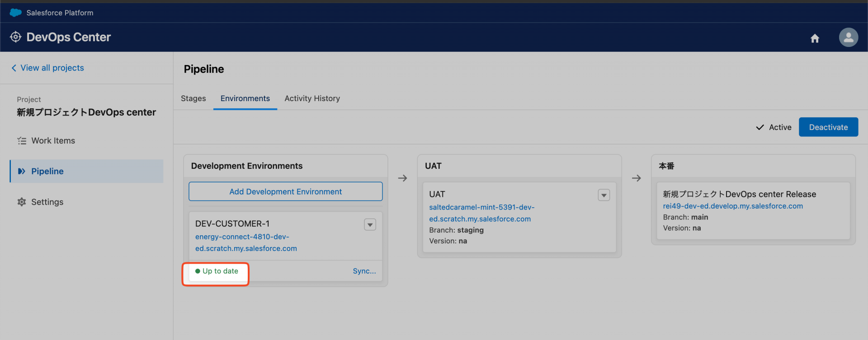This screenshot has height=340, width=868.
Task: Click the UAT stage column heading
Action: point(433,166)
